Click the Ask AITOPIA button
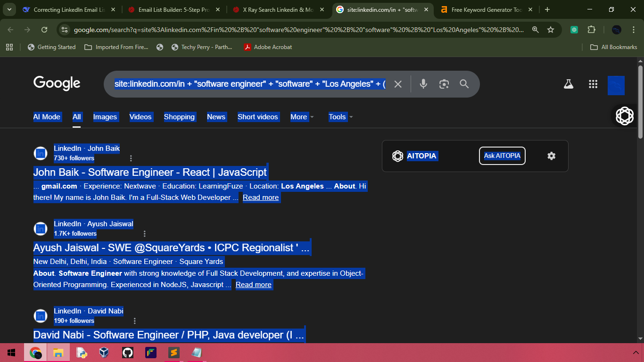Image resolution: width=644 pixels, height=362 pixels. [502, 156]
